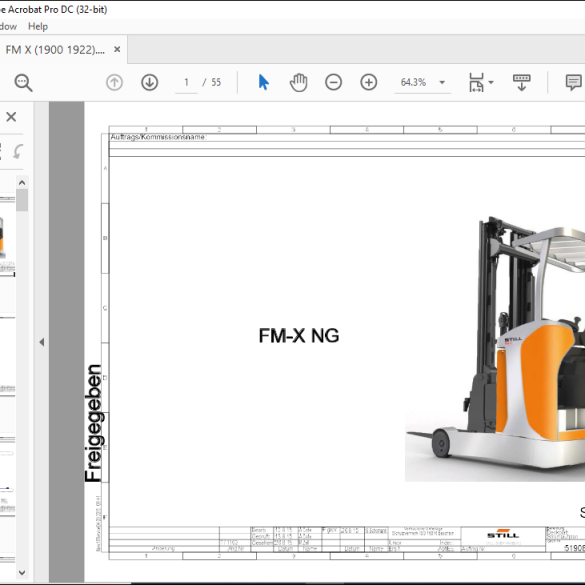Click the STILL logo in title block

coord(503,535)
